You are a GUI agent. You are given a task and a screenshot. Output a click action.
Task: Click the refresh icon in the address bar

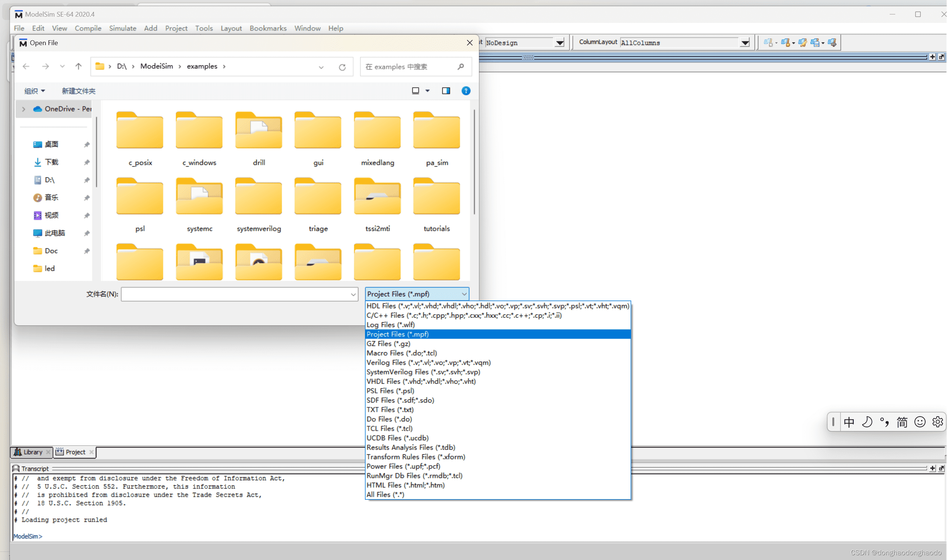(342, 67)
